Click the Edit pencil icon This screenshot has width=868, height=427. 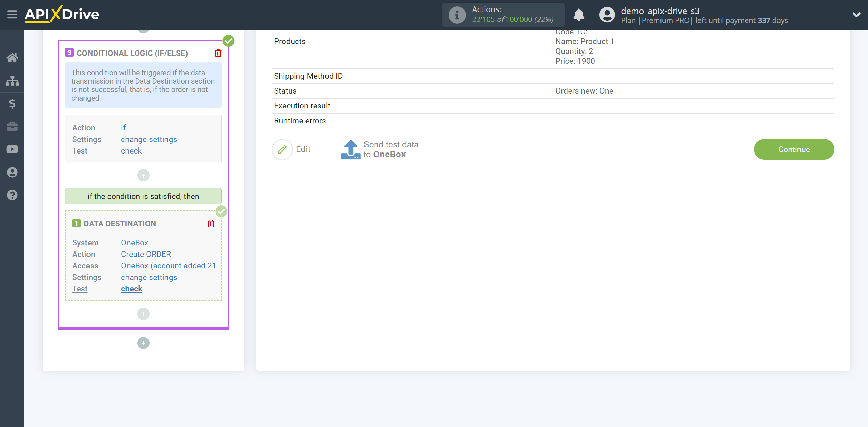(282, 149)
